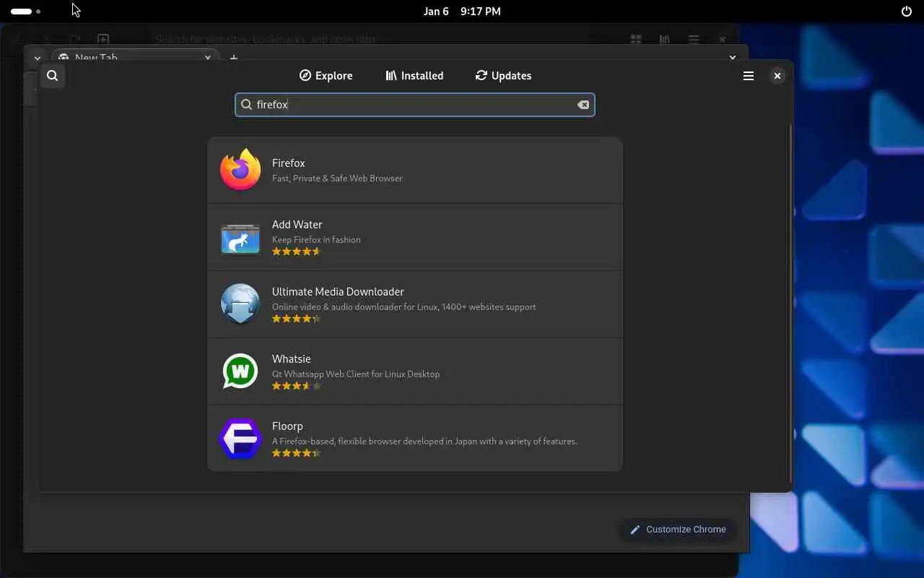This screenshot has width=924, height=578.
Task: Add a new tab in Chrome window
Action: click(x=233, y=57)
